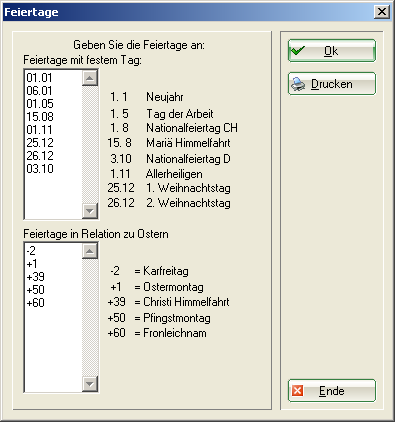Click the Easter list scroll-down arrow

click(90, 384)
